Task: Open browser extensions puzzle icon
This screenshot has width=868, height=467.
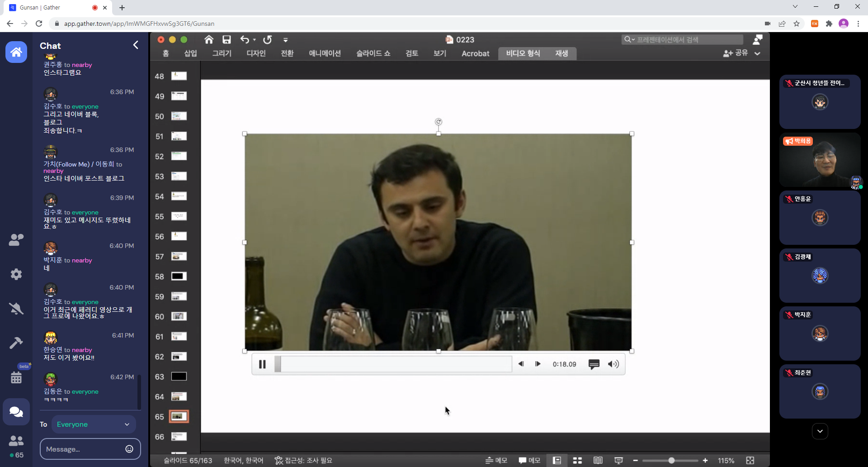Action: 829,24
